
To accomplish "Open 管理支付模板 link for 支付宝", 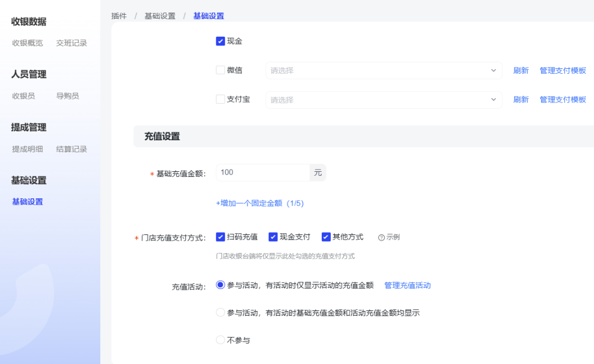I will pos(562,100).
